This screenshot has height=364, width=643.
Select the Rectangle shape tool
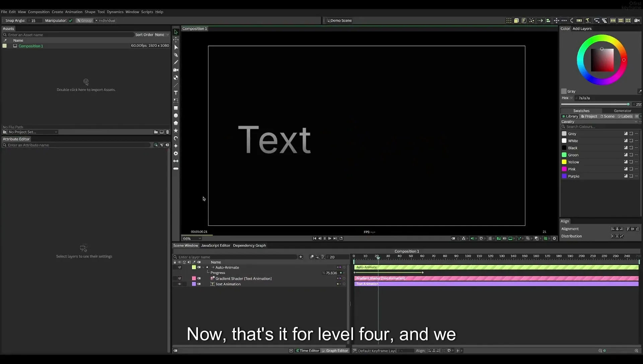(x=176, y=108)
